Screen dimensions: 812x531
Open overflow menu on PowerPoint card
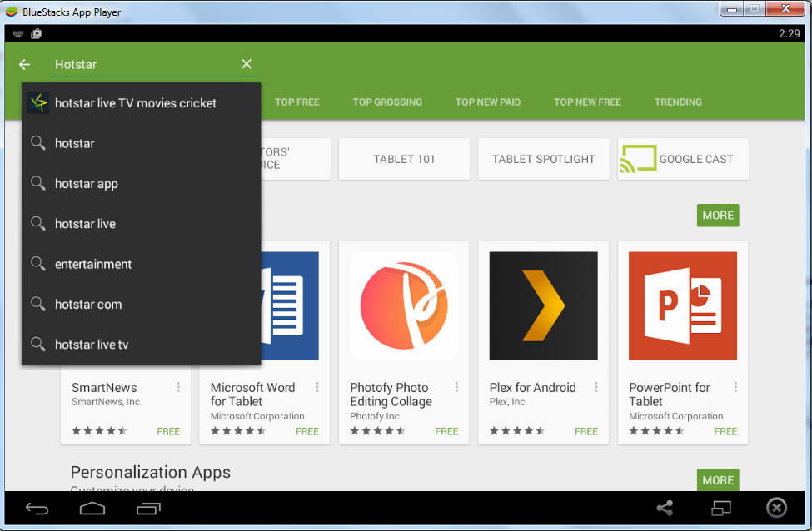point(735,387)
